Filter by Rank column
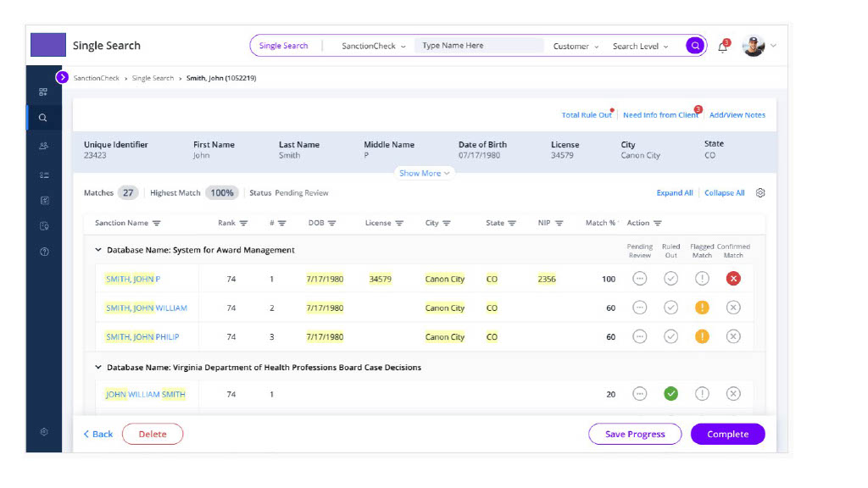The image size is (868, 488). point(243,223)
